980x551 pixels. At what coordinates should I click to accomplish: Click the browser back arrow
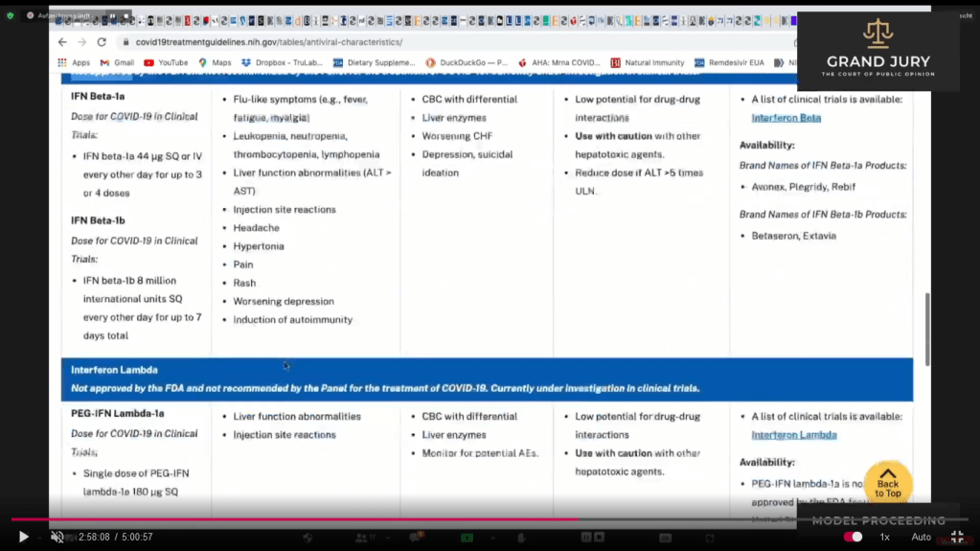[x=62, y=42]
